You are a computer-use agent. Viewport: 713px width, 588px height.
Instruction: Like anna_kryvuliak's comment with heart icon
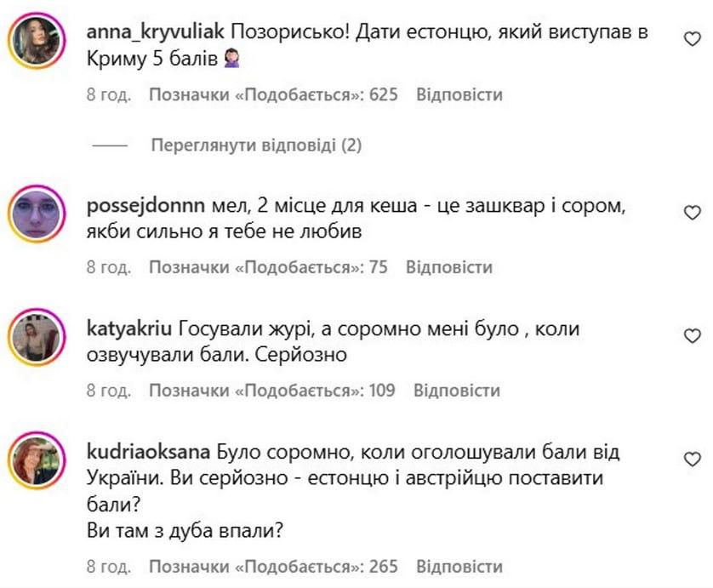(693, 37)
